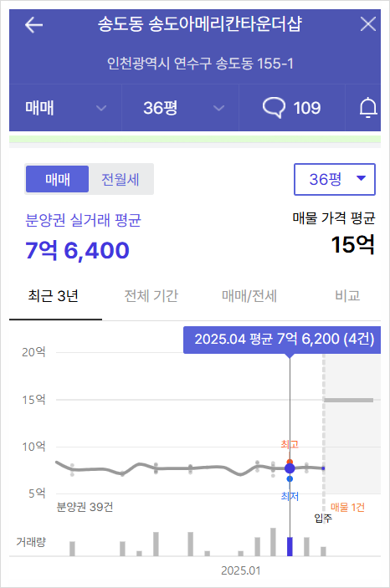Click the 매물 1건 orange label
Image resolution: width=390 pixels, height=588 pixels.
347,508
